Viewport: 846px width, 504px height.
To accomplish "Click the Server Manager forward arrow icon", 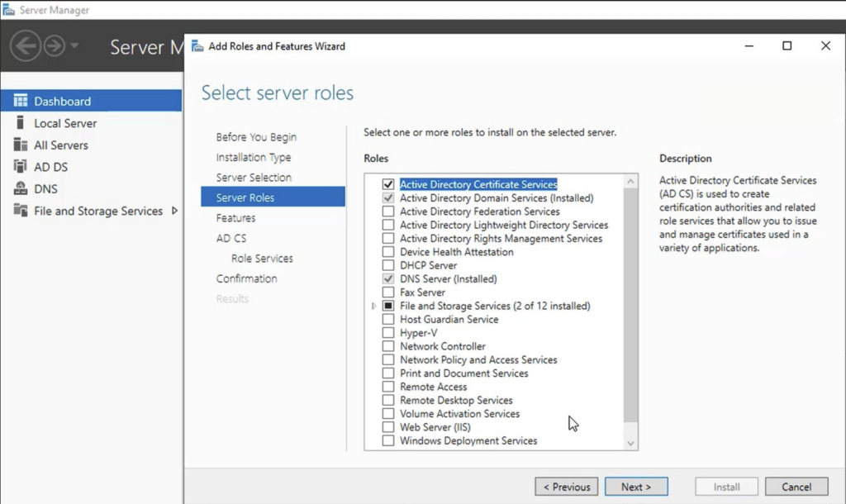I will coord(54,46).
